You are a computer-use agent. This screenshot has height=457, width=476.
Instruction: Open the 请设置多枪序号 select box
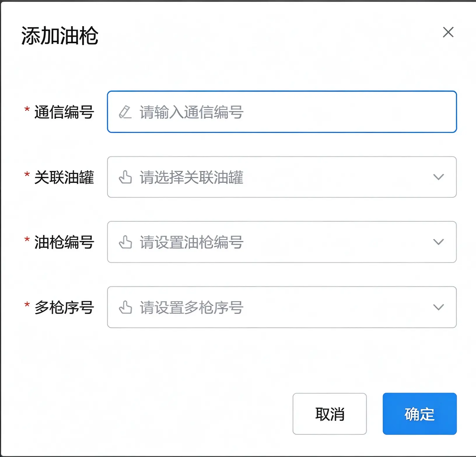(282, 307)
